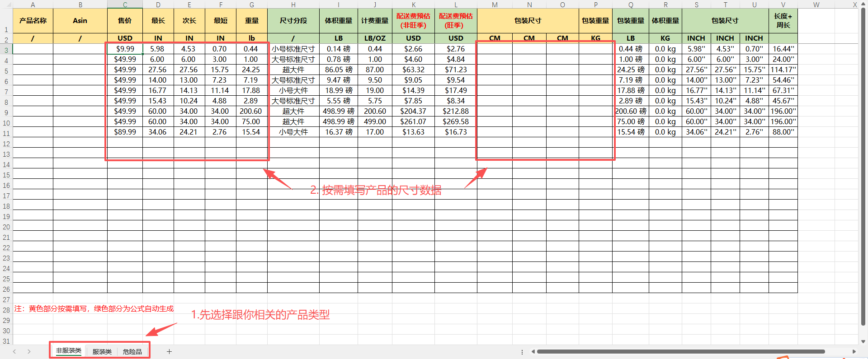Click the $89.99 price cell
The image size is (868, 359).
(x=125, y=132)
